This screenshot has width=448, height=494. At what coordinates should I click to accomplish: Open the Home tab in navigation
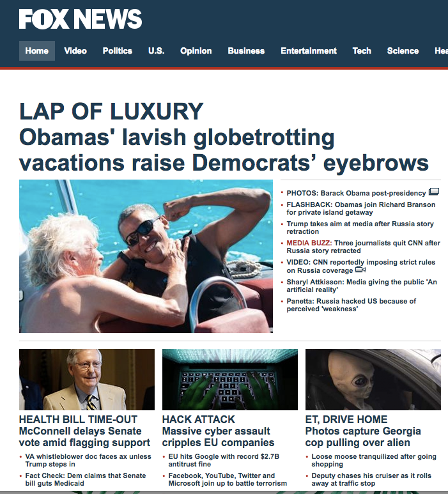pos(37,50)
